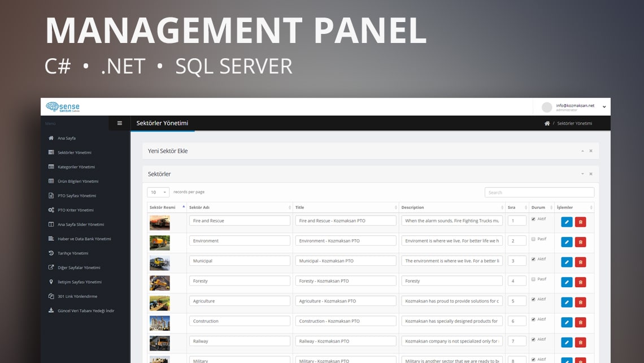
Task: Click the Construction sector thumbnail image
Action: (x=159, y=323)
